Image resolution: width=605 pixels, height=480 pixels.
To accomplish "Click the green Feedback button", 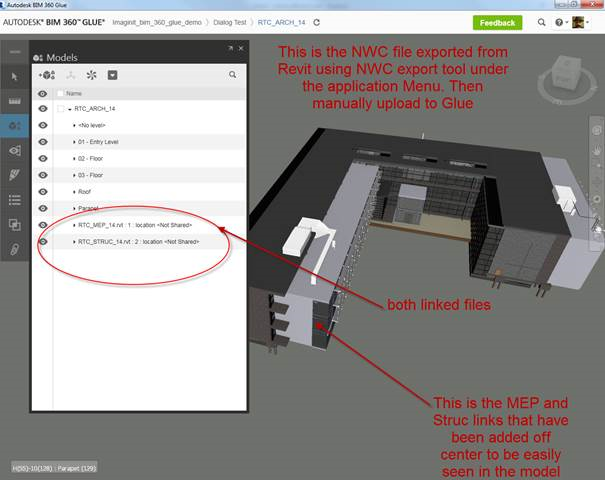I will coord(497,23).
